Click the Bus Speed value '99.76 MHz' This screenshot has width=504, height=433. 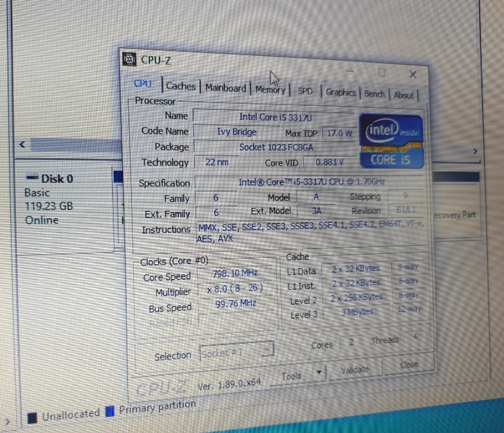pyautogui.click(x=236, y=303)
